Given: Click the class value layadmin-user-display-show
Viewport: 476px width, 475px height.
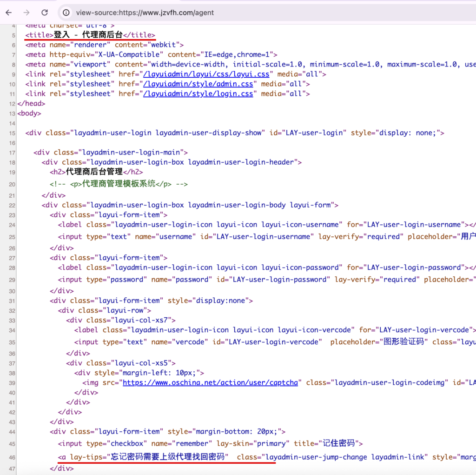Looking at the screenshot, I should coord(208,133).
